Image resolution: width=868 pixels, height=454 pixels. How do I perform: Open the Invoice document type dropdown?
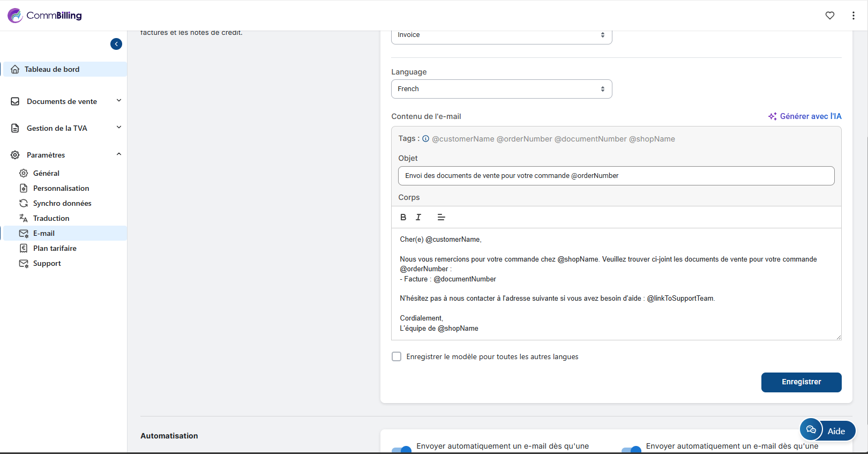[x=501, y=35]
